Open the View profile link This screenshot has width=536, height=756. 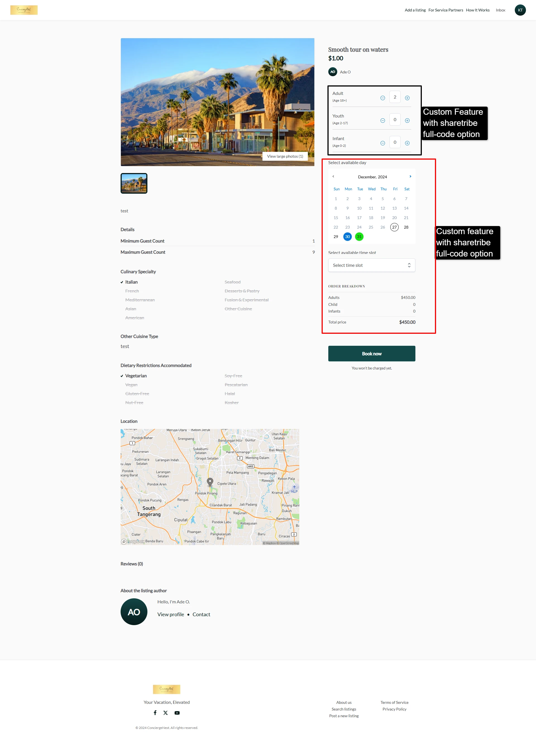[171, 614]
